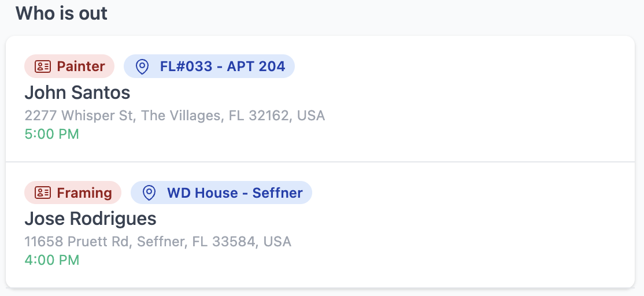The height and width of the screenshot is (296, 644).
Task: Click the Who is out heading
Action: [62, 13]
